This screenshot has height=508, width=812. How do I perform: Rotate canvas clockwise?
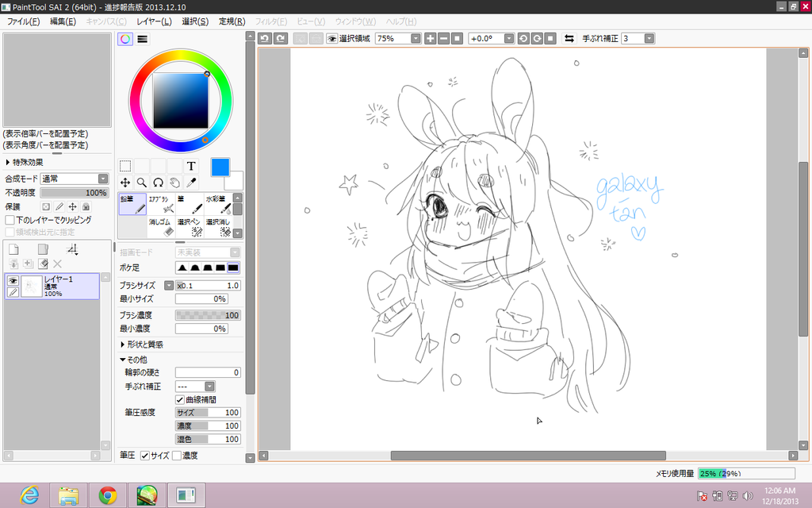537,38
